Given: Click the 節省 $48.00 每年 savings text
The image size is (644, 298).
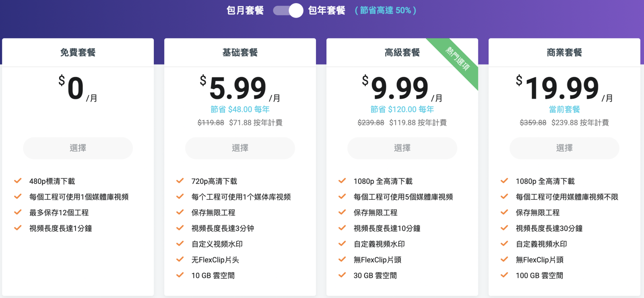Looking at the screenshot, I should coord(240,110).
